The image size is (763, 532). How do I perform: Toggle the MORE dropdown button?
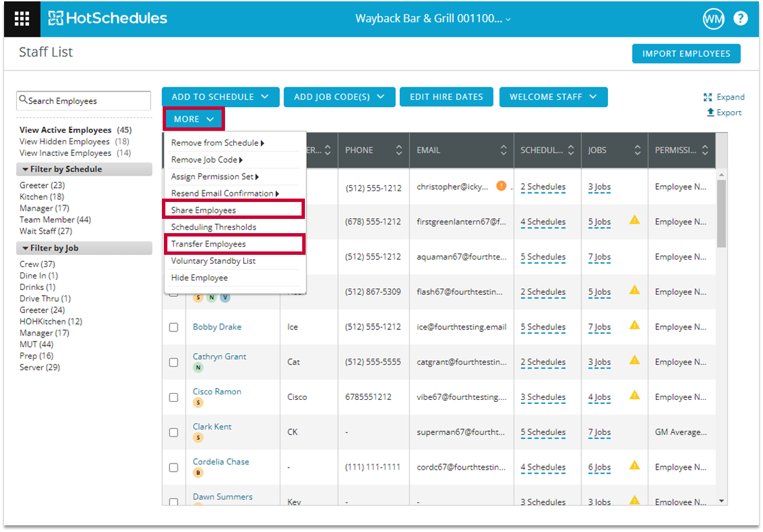(x=194, y=119)
